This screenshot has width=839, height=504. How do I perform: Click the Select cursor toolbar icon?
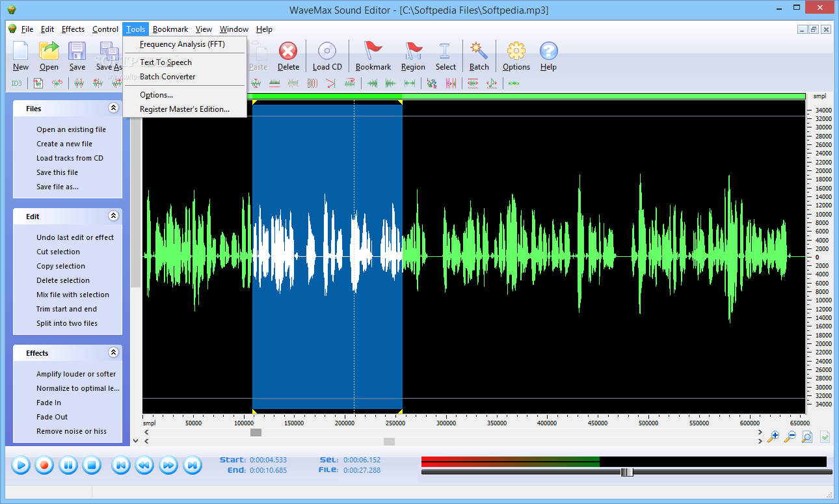pyautogui.click(x=446, y=51)
